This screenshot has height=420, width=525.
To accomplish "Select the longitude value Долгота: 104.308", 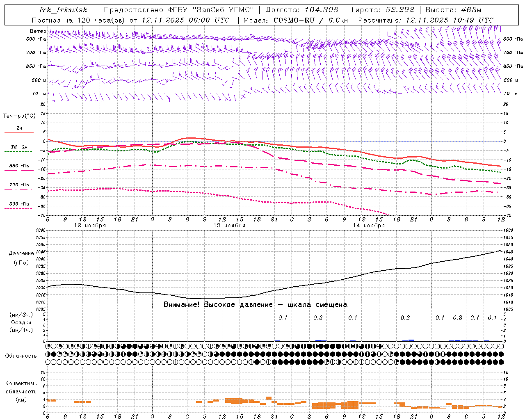I will (x=302, y=10).
